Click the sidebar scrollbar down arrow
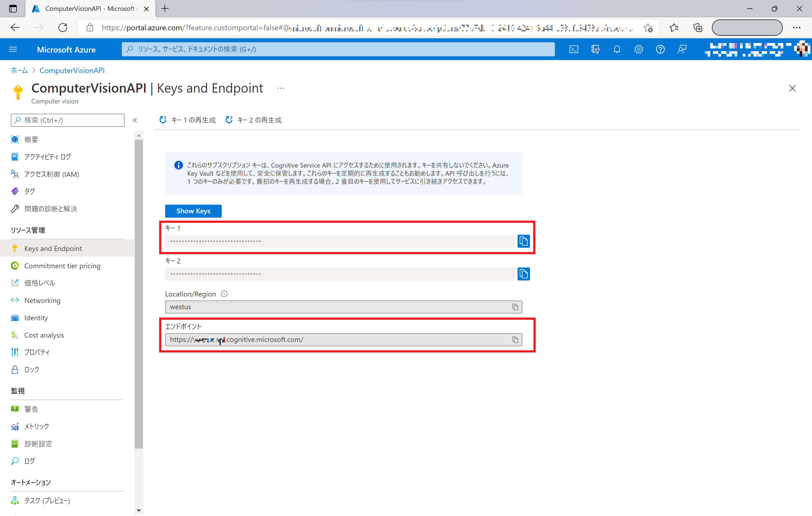This screenshot has height=516, width=812. coord(139,510)
